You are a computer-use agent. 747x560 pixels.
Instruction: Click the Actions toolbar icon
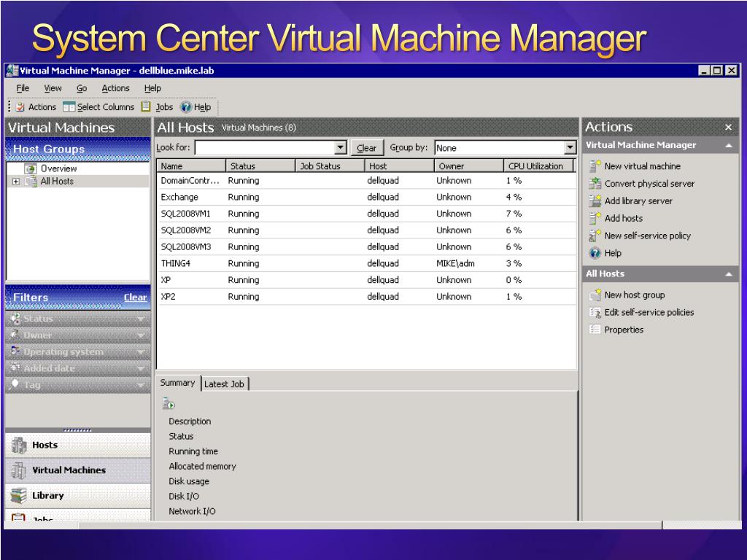20,107
